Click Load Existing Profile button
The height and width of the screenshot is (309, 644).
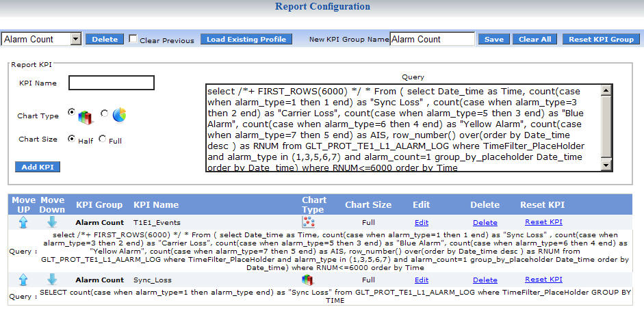246,40
